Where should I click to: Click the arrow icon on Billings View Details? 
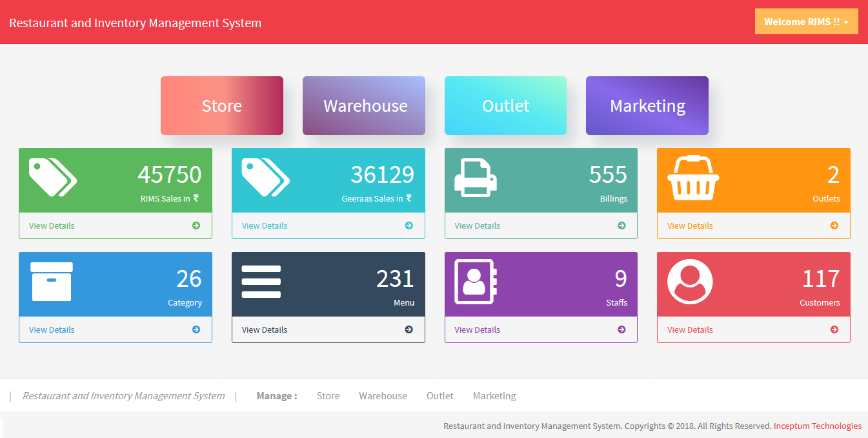pyautogui.click(x=621, y=225)
